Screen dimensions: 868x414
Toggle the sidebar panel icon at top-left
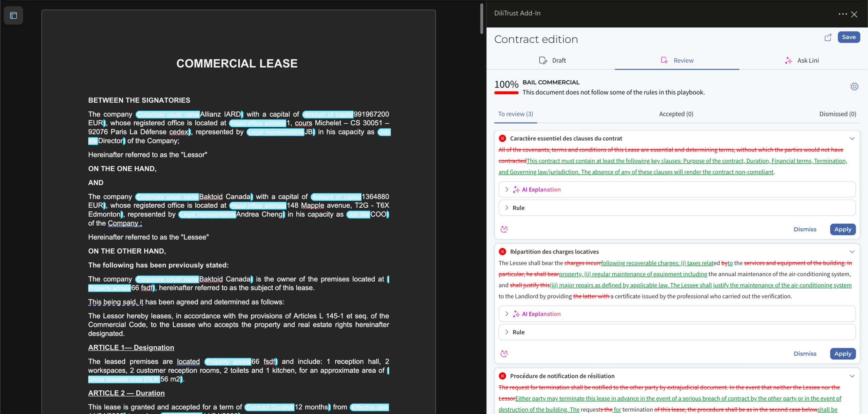pyautogui.click(x=14, y=16)
